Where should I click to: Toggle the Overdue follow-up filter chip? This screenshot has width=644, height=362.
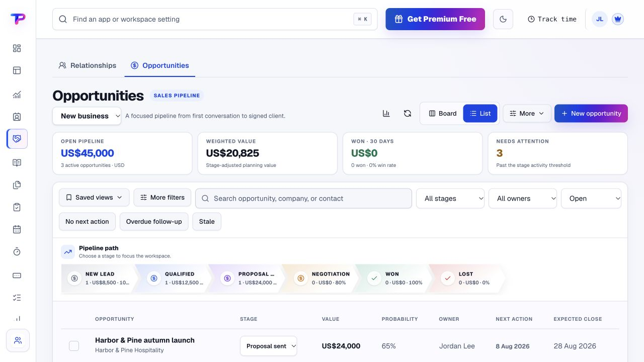point(154,222)
